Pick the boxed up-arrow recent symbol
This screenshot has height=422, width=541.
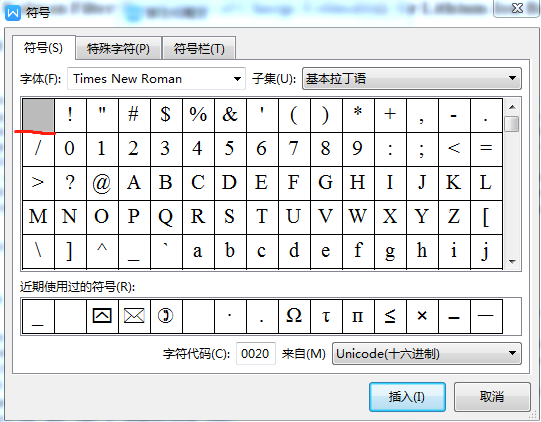click(x=102, y=316)
